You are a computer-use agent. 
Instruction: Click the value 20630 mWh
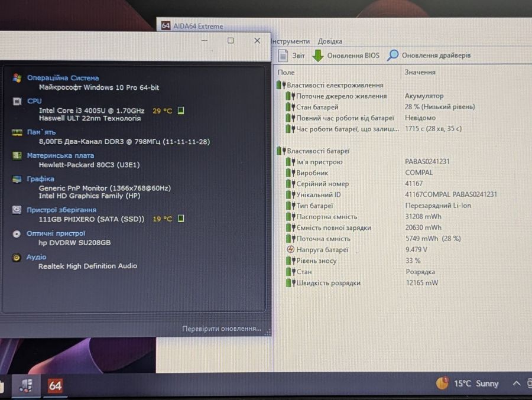tap(423, 227)
